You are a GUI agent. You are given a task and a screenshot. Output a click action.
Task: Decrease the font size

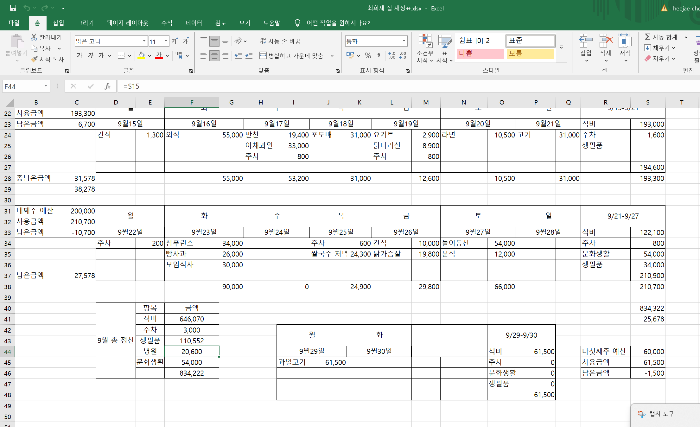186,41
